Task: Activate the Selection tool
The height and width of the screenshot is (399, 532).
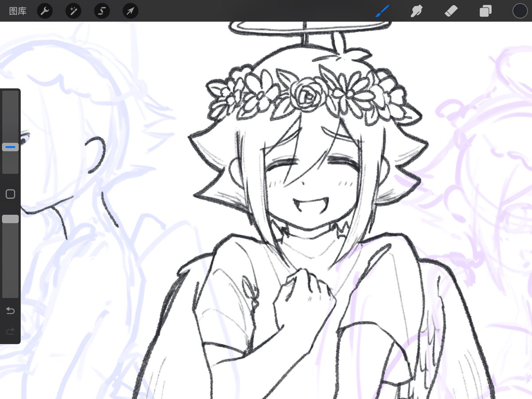Action: [102, 11]
